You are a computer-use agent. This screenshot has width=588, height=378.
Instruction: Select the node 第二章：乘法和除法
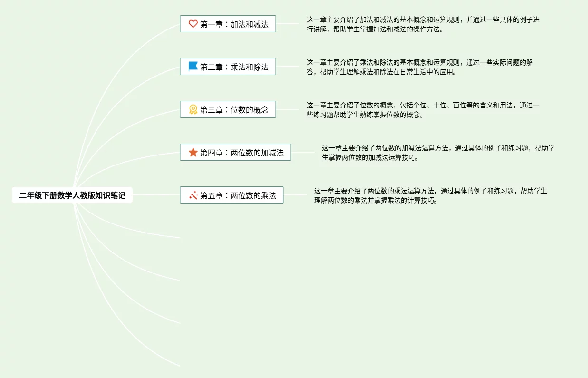click(x=228, y=67)
